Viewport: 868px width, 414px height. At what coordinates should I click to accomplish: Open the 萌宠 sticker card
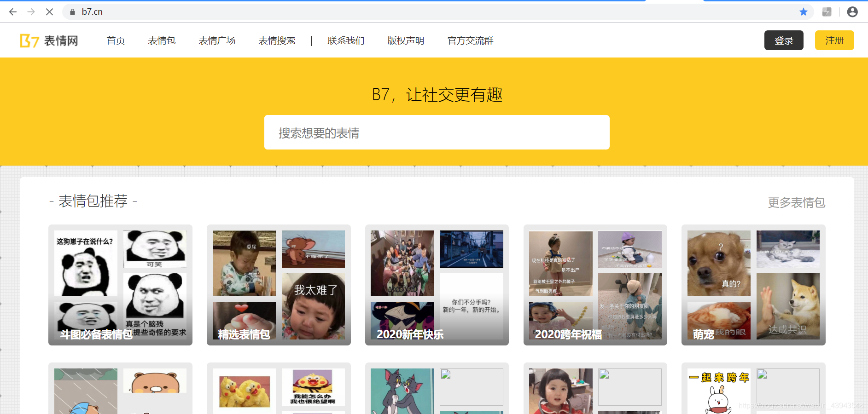coord(753,285)
